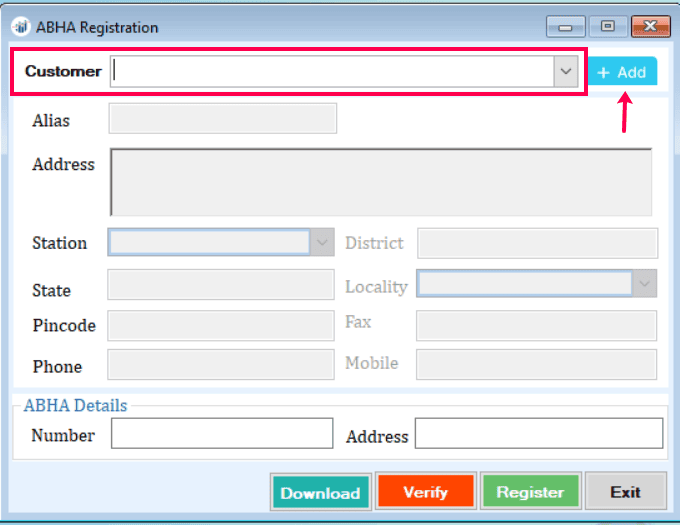Click the orange Verify button

point(425,491)
